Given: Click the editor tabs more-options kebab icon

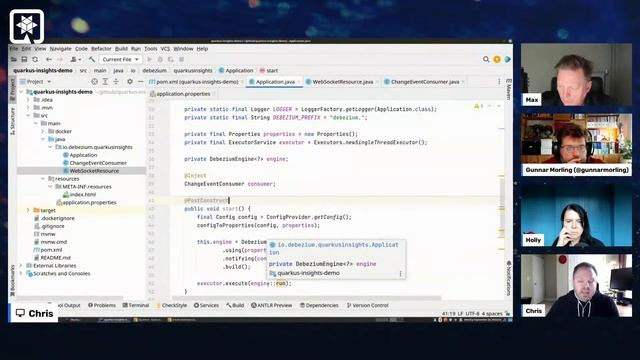Looking at the screenshot, I should [x=499, y=82].
